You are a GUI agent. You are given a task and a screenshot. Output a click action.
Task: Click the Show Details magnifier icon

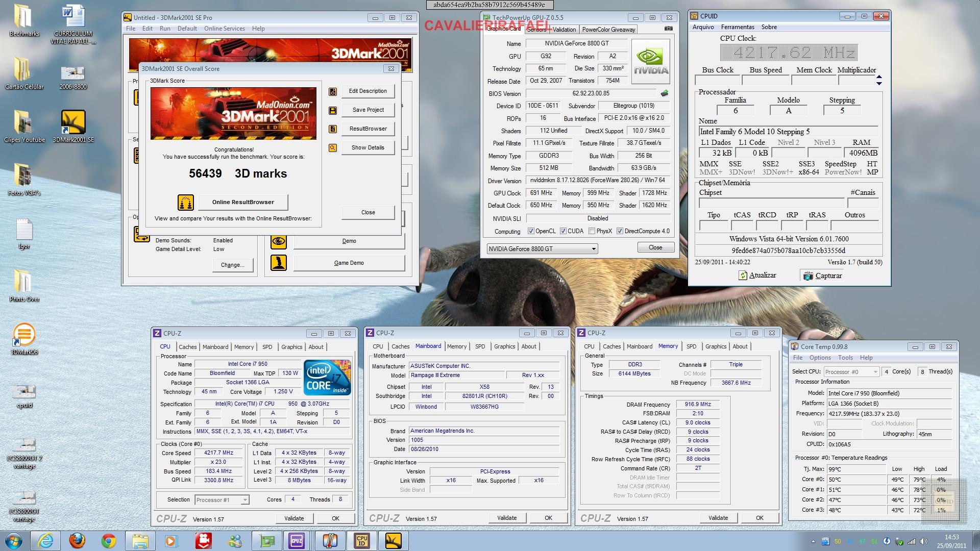point(333,148)
